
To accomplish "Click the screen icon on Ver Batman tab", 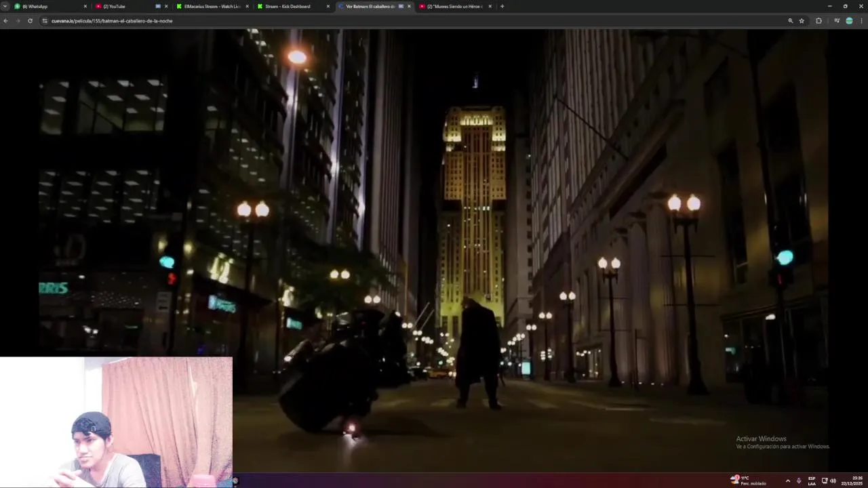I will (x=401, y=6).
